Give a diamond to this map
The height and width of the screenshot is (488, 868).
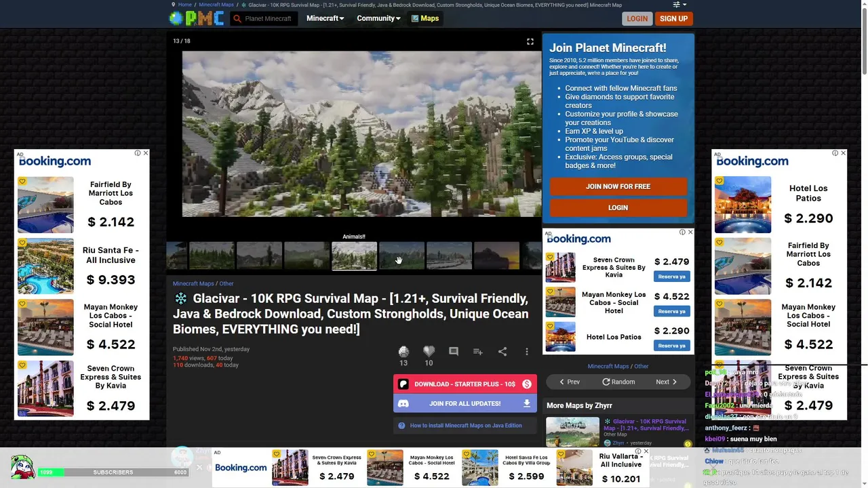[x=403, y=351]
